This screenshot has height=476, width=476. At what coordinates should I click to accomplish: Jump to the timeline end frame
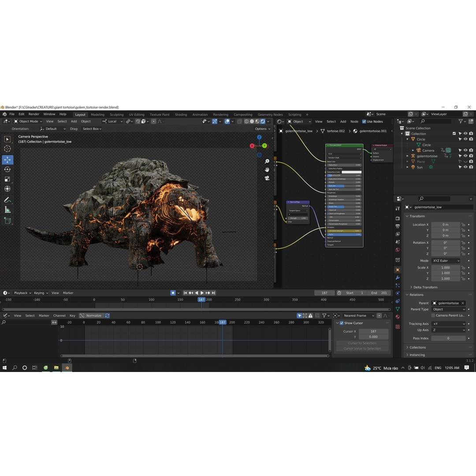[214, 293]
